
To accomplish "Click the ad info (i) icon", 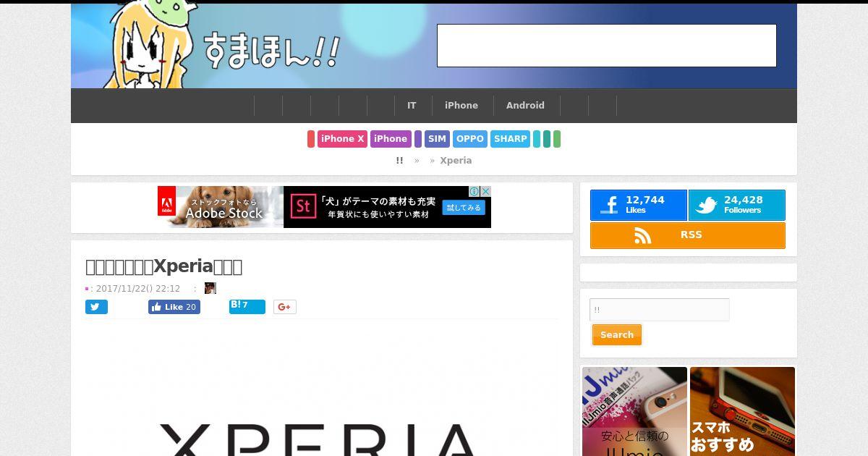I will pos(475,191).
